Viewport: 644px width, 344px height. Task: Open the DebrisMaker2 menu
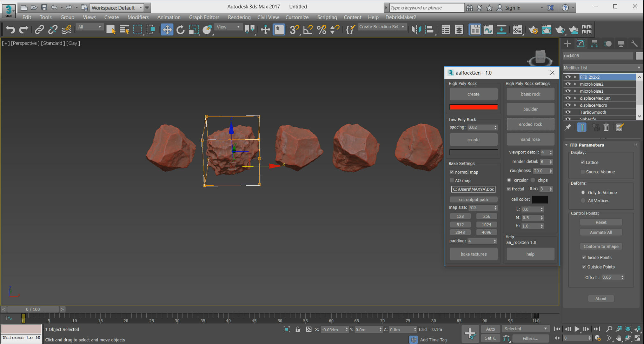[x=401, y=17]
